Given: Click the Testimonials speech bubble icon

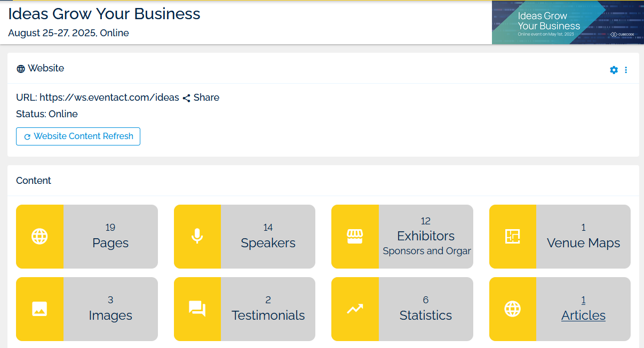Looking at the screenshot, I should coord(197,309).
